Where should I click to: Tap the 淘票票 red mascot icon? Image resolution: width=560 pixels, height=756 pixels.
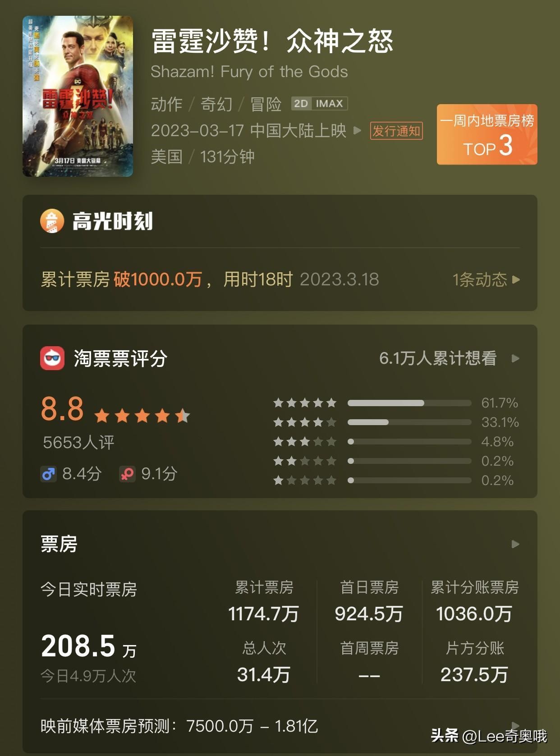coord(52,358)
